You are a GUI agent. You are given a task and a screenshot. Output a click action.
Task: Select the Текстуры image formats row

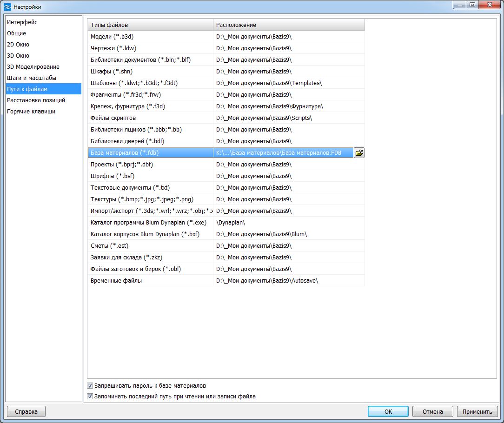pos(226,199)
